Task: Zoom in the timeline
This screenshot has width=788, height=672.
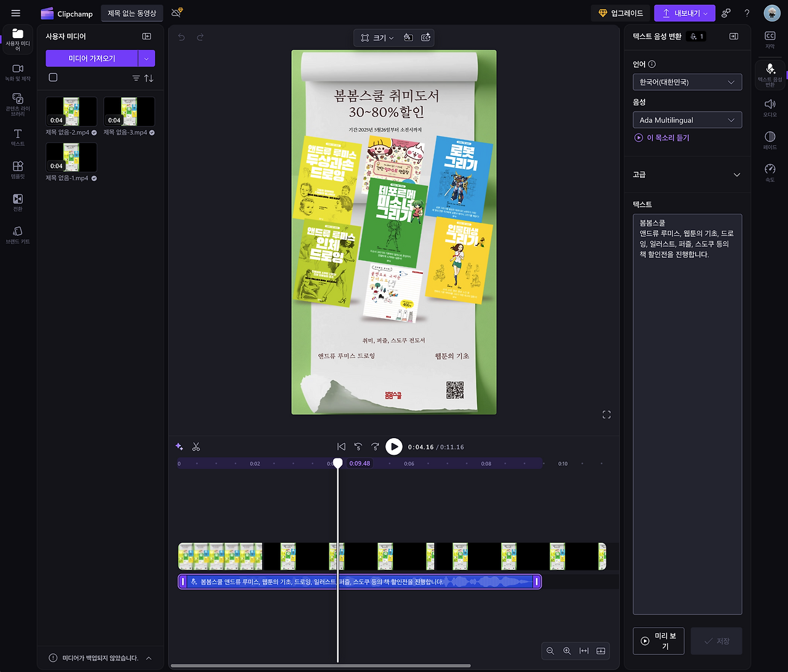Action: click(x=567, y=650)
